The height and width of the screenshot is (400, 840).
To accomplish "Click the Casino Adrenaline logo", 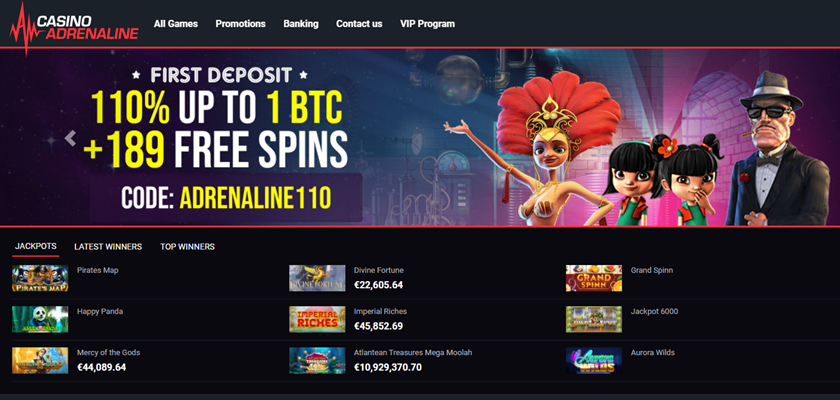I will click(x=74, y=28).
